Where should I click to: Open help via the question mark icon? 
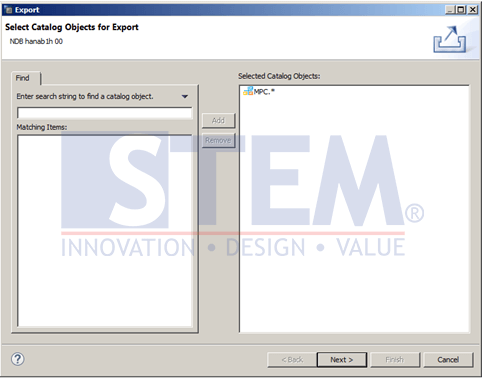click(18, 359)
